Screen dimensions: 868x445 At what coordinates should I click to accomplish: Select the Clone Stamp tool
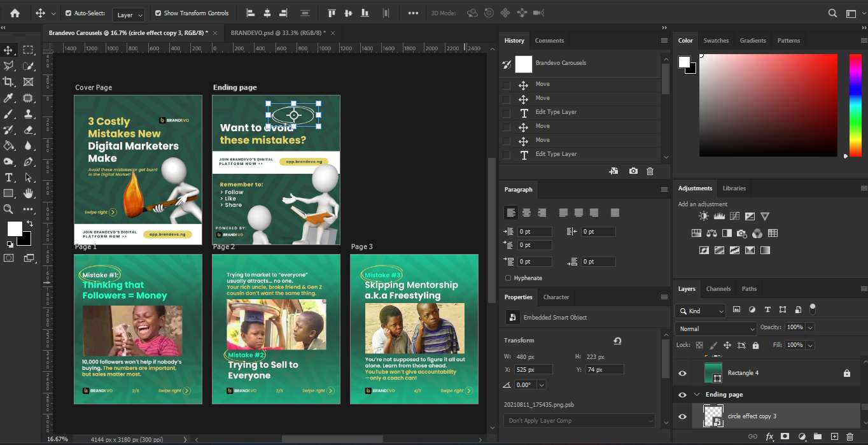(x=28, y=114)
